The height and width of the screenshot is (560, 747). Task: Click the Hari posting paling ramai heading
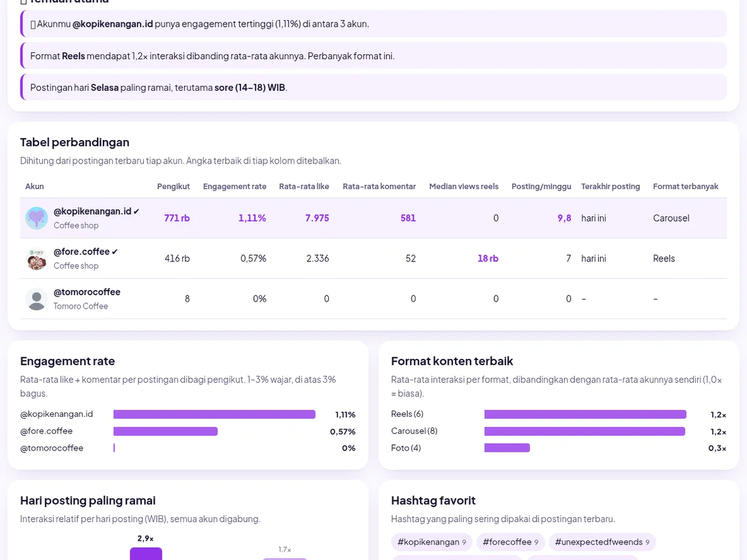tap(88, 500)
